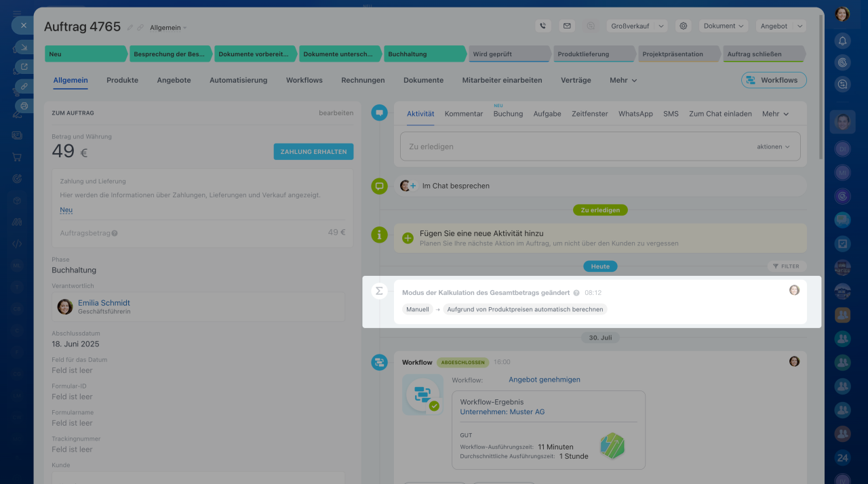
Task: Choose the Projektpräsentation stage
Action: [678, 54]
